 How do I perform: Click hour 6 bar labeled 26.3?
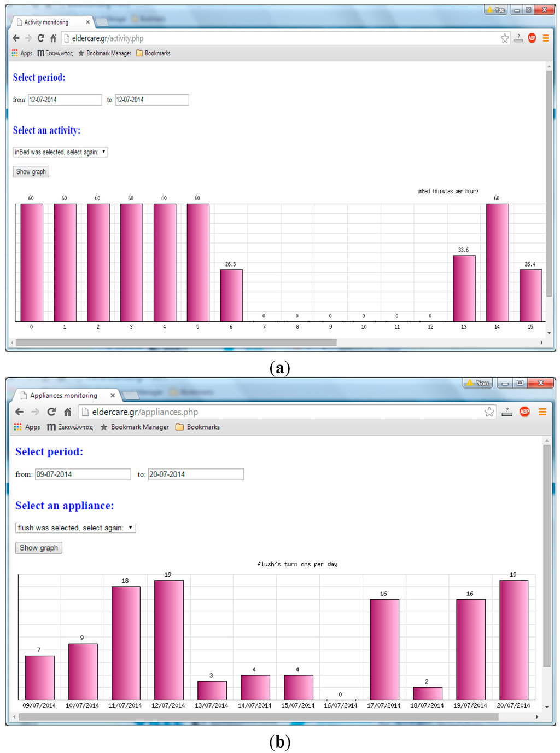click(231, 296)
